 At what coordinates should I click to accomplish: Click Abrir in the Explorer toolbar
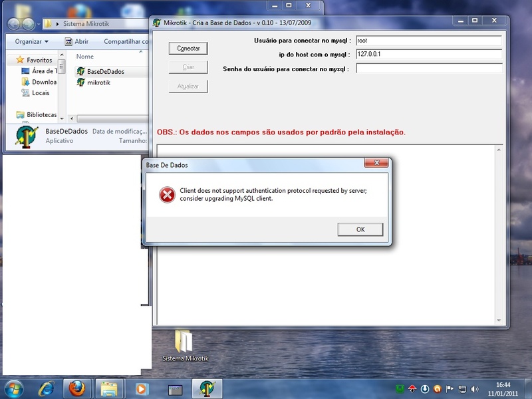coord(76,41)
